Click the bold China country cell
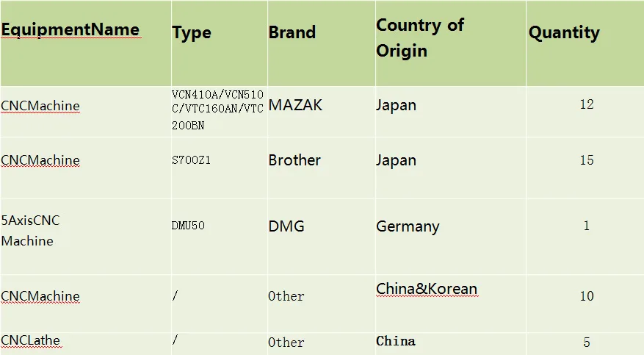Viewport: 644px width, 355px height. [396, 341]
